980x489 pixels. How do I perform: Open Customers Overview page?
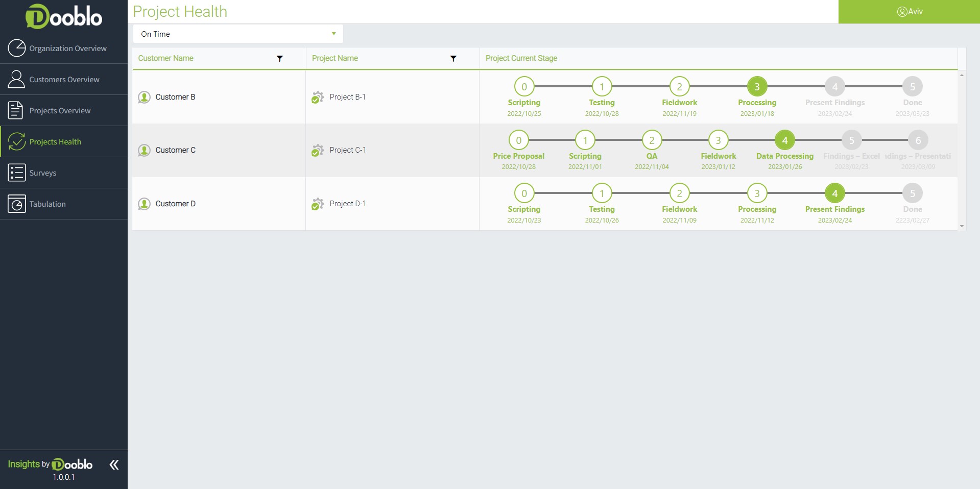pyautogui.click(x=64, y=80)
